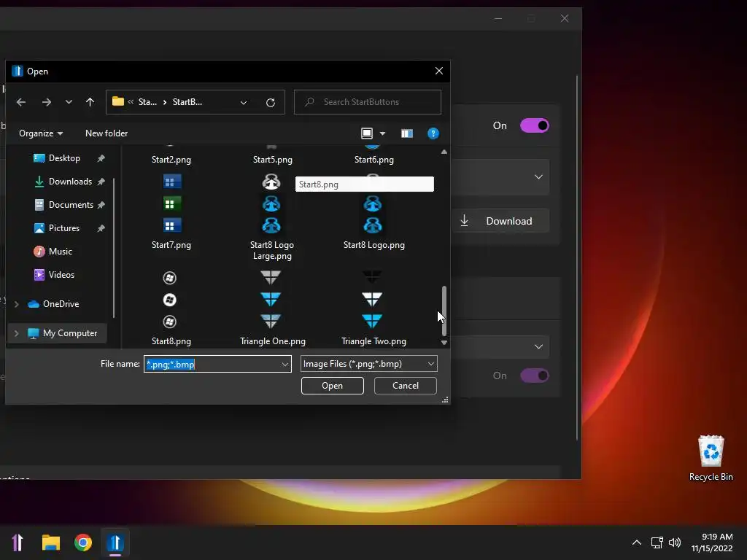
Task: Toggle the upper On switch in Start11 window
Action: point(535,125)
